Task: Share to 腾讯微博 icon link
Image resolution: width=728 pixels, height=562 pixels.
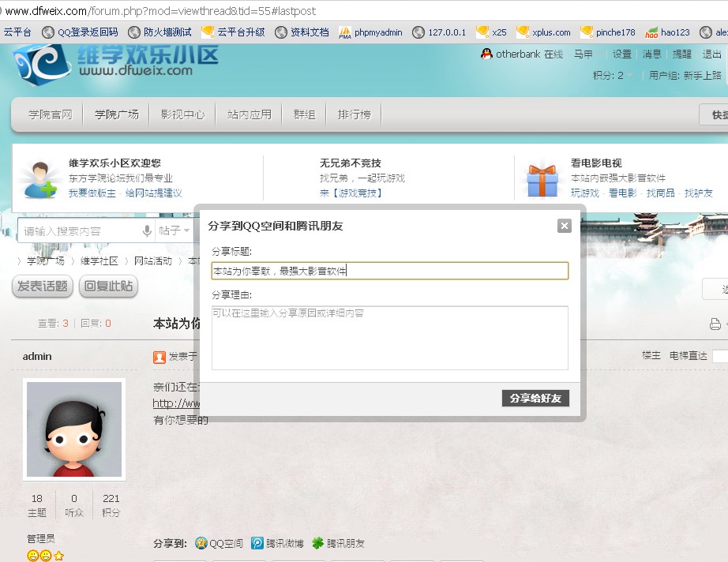Action: (277, 543)
